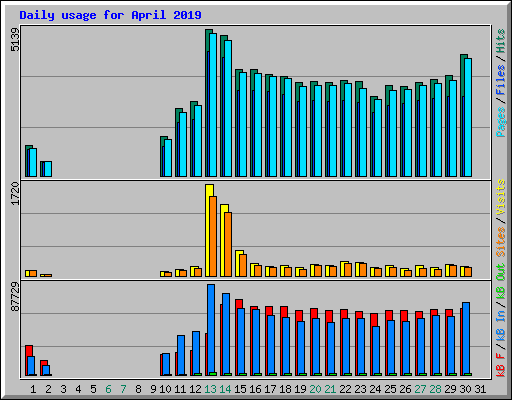Click the cyan hits bar for day 2

tap(48, 169)
